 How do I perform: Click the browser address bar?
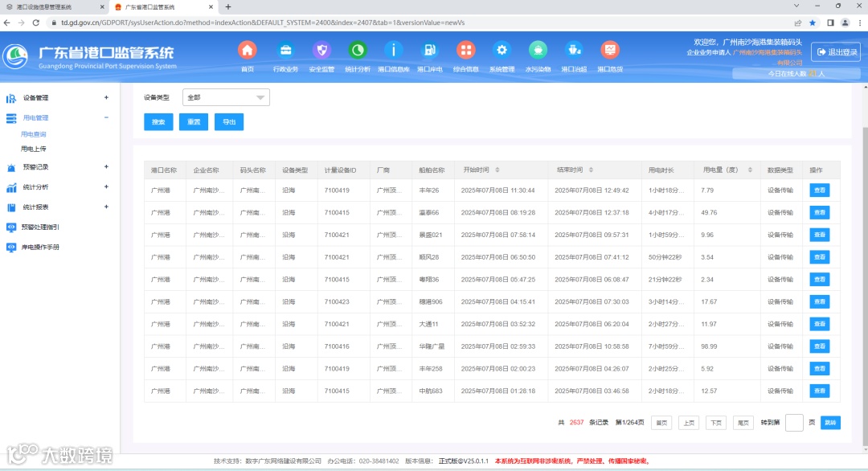point(420,23)
